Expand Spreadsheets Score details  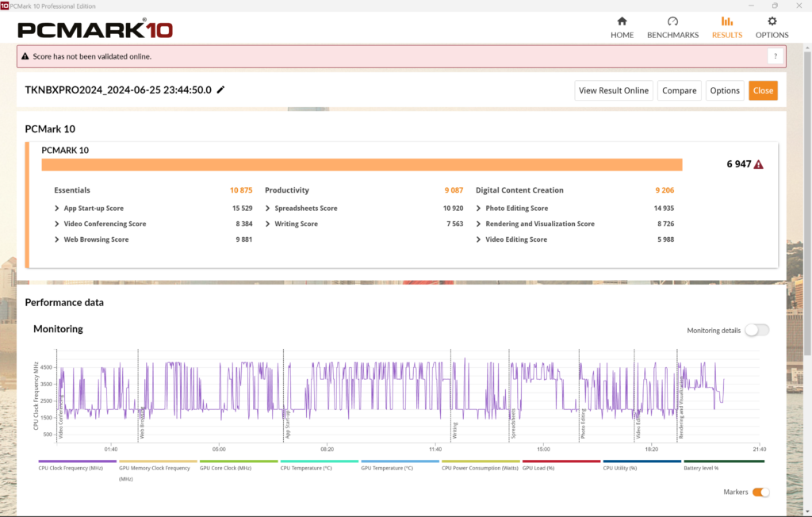pos(268,209)
